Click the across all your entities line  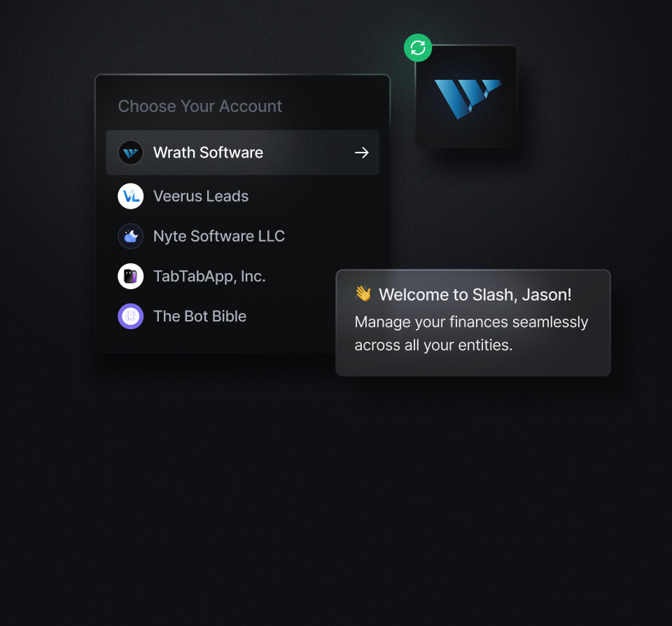click(433, 345)
